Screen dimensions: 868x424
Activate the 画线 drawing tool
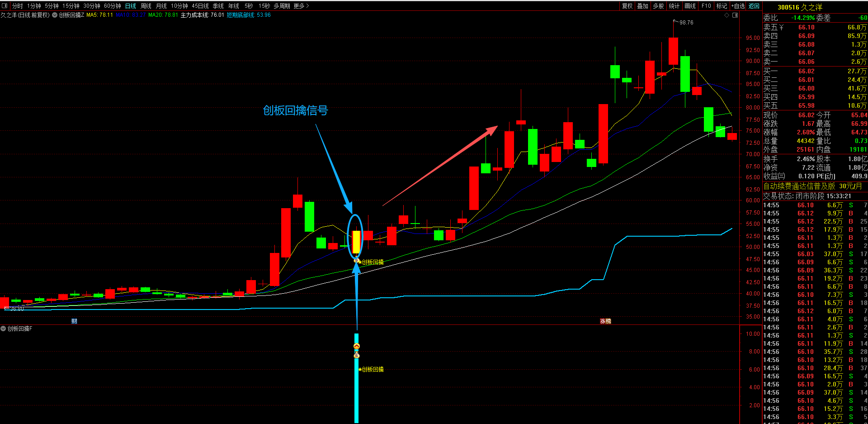(x=690, y=6)
